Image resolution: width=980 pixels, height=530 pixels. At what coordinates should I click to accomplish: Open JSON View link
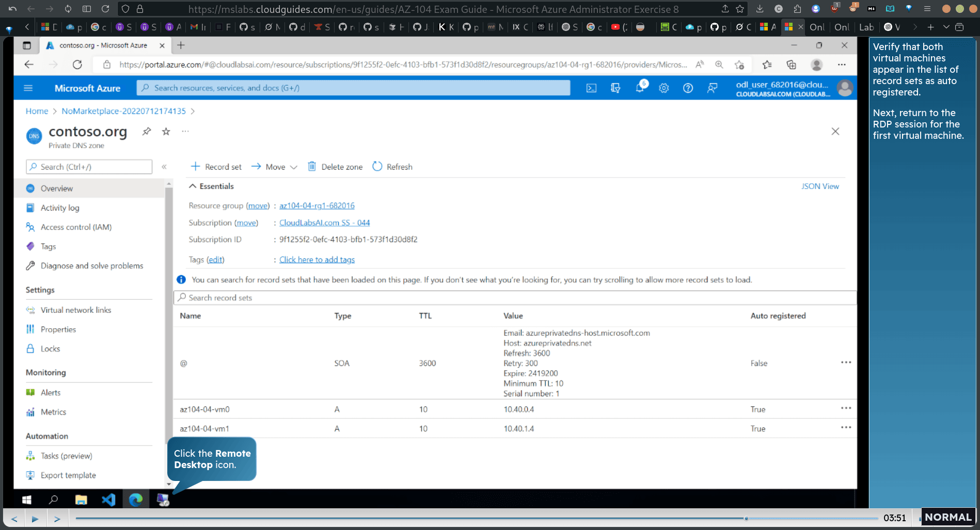(x=820, y=186)
